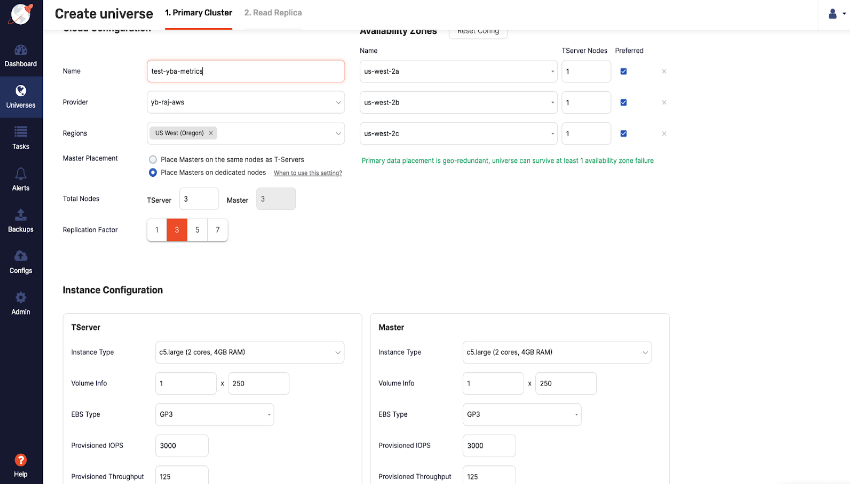Open the Admin gear icon
The image size is (850, 484).
[x=21, y=297]
